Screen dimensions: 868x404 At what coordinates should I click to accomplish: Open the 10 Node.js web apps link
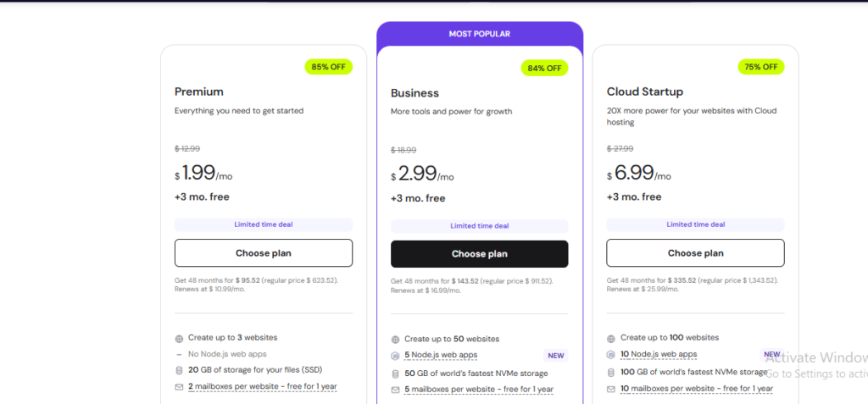(659, 355)
